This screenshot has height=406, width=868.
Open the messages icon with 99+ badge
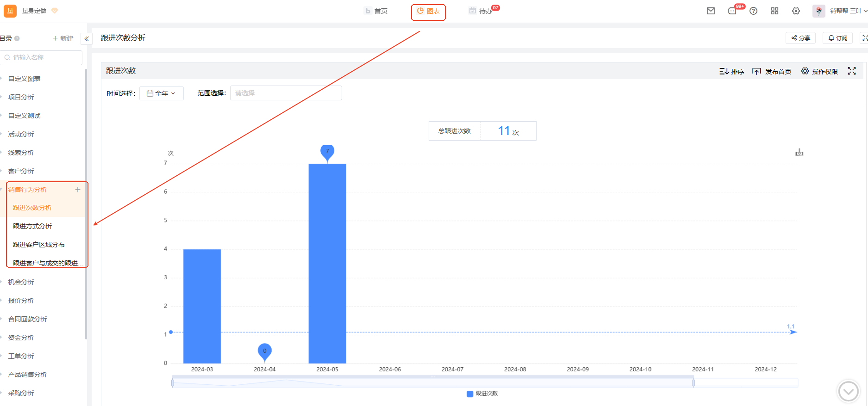[x=732, y=11]
